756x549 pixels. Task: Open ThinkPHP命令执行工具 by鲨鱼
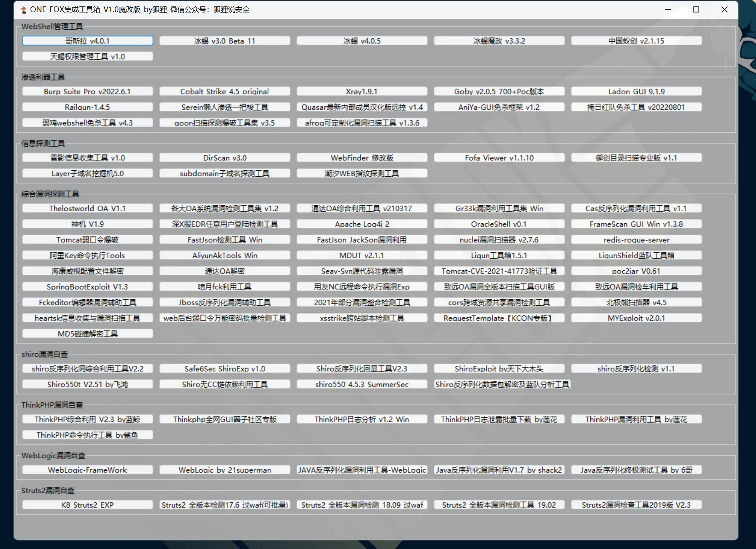87,435
